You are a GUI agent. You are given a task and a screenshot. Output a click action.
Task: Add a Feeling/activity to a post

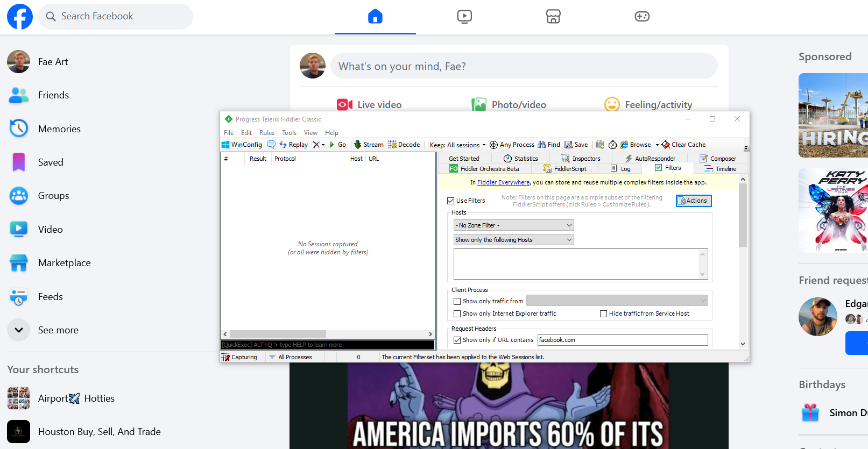coord(648,105)
